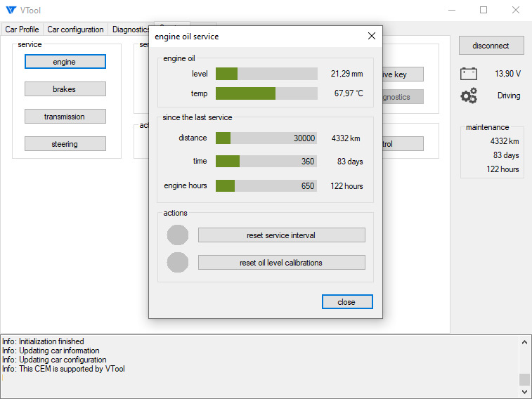
Task: Click the distance progress bar showing 30000
Action: point(266,138)
